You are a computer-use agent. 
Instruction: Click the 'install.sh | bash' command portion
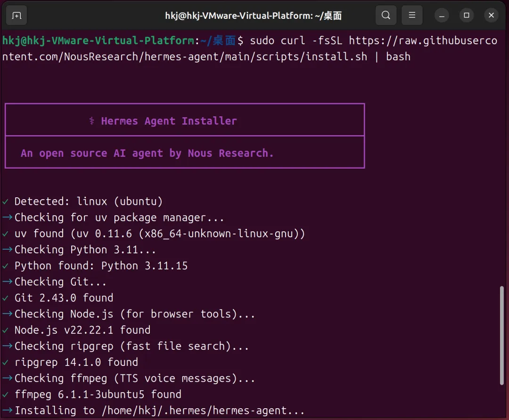click(x=358, y=57)
